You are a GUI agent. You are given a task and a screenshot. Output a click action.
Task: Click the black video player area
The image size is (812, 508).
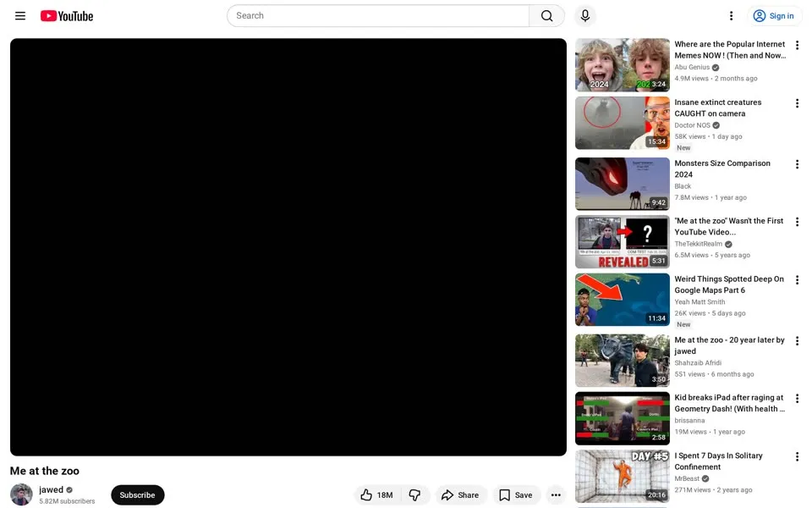[x=288, y=246]
